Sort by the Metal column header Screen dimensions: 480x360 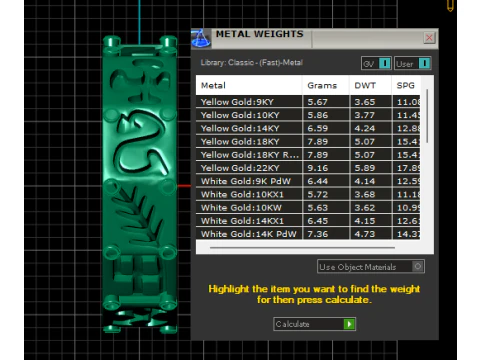pos(249,85)
